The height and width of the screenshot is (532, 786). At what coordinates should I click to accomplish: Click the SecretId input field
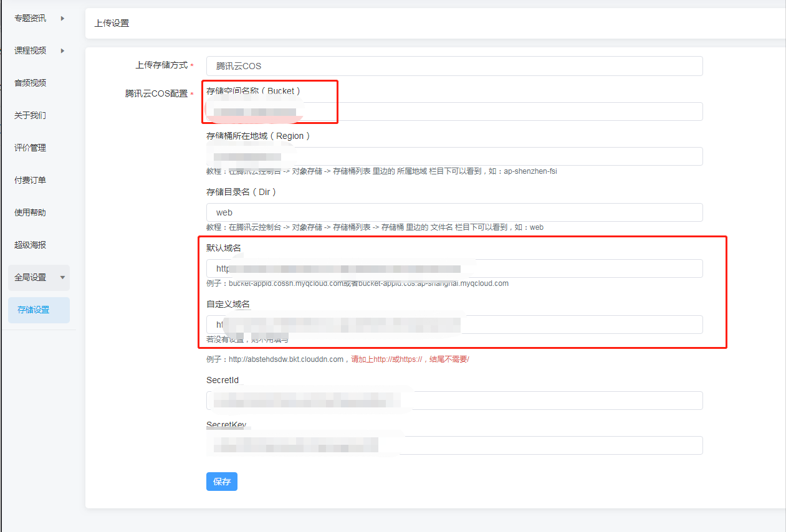click(x=454, y=401)
